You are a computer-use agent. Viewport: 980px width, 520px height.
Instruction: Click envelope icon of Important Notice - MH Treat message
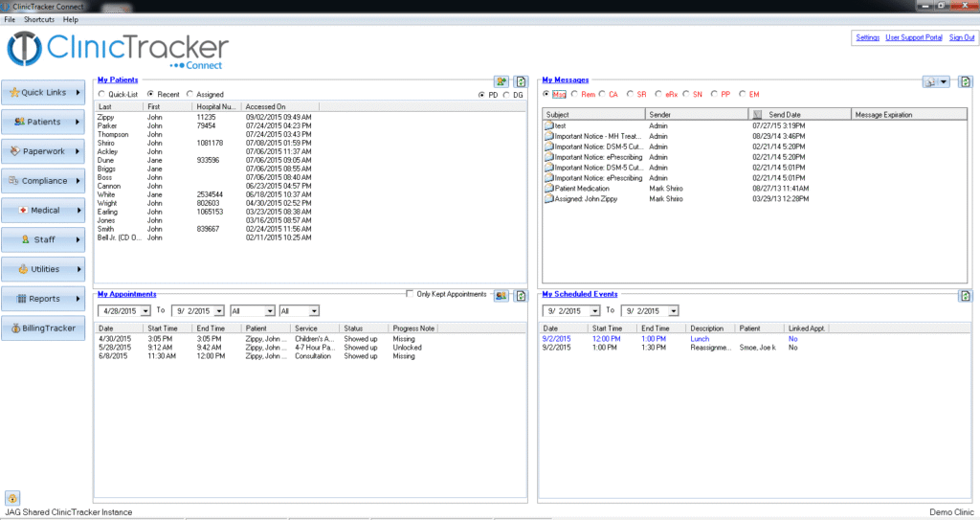coord(549,136)
